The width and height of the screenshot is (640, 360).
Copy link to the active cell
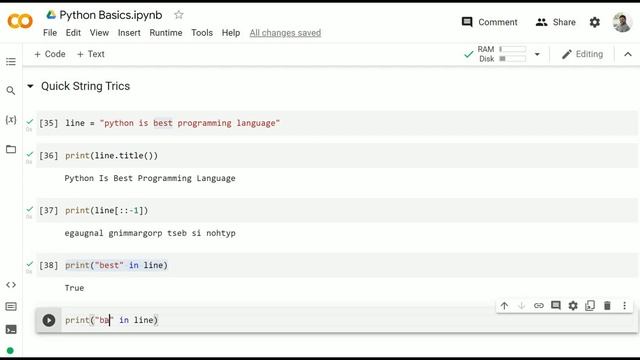point(539,306)
